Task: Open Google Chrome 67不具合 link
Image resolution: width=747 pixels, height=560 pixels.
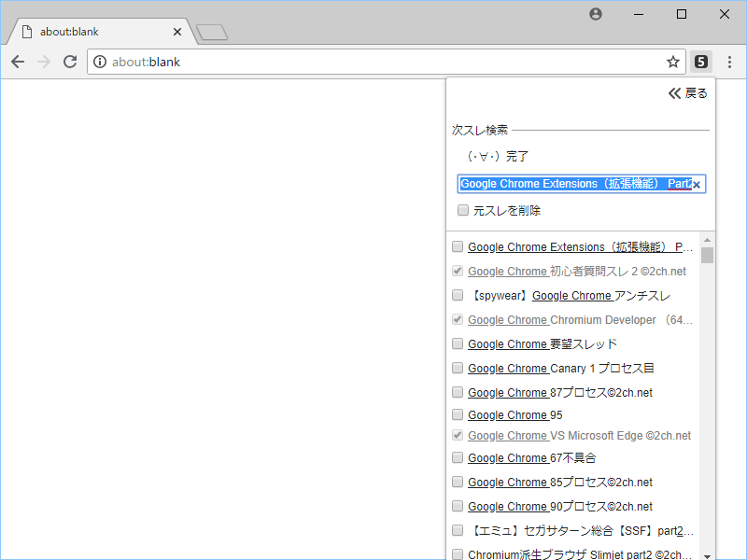Action: (x=531, y=458)
